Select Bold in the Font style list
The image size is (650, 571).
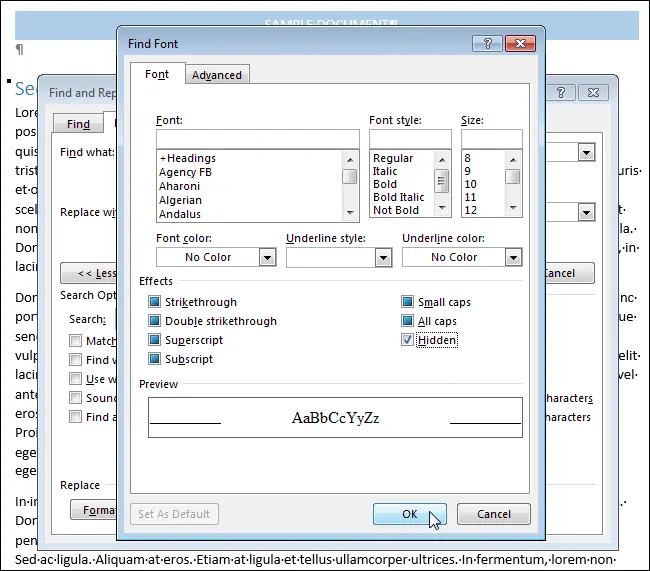coord(385,184)
